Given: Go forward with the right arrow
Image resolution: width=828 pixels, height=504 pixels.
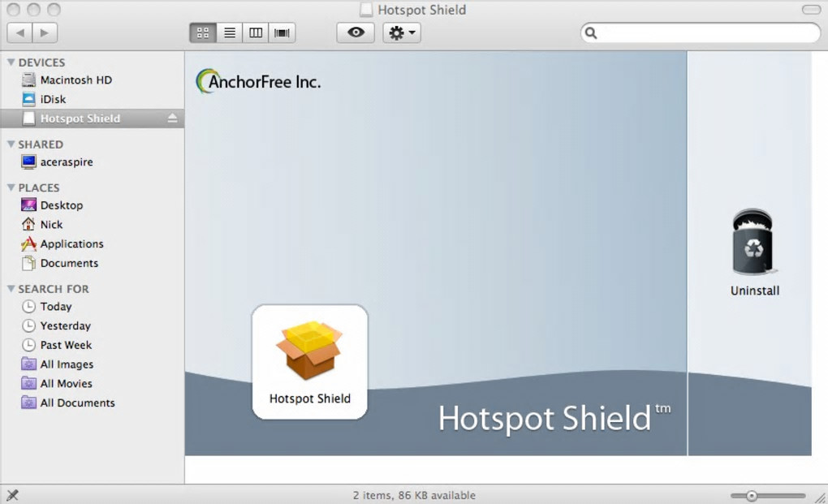Looking at the screenshot, I should (x=45, y=32).
